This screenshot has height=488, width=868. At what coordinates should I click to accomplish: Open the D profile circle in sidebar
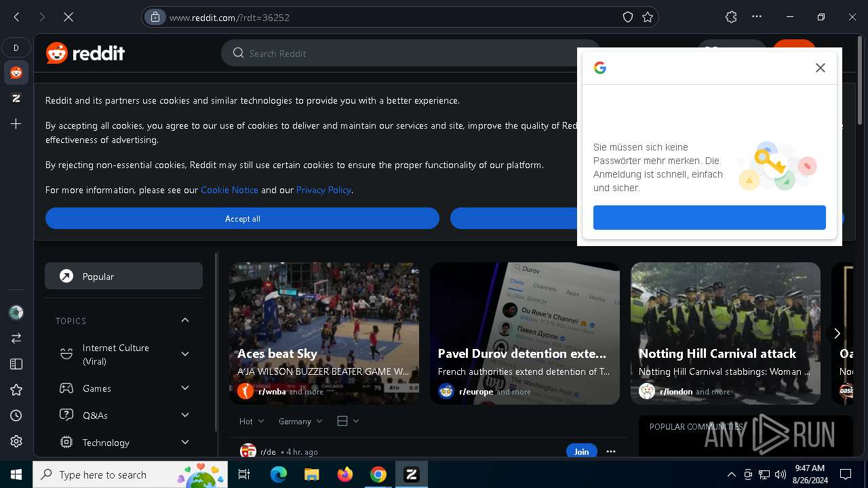[x=16, y=47]
